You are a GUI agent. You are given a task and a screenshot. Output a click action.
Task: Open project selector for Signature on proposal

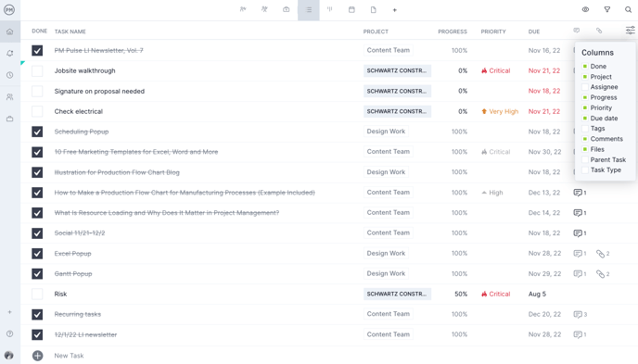(397, 91)
